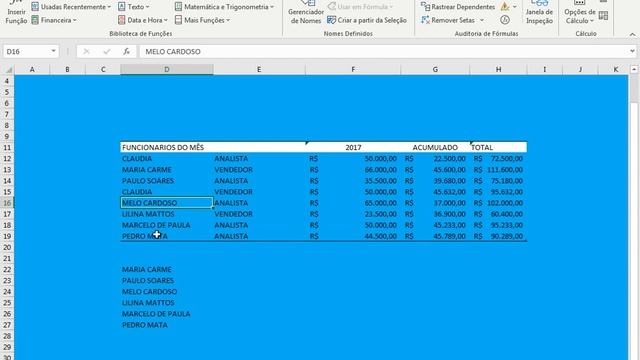Viewport: 640px width, 360px height.
Task: Click formula bar containing MELO CARDOSO
Action: (384, 51)
